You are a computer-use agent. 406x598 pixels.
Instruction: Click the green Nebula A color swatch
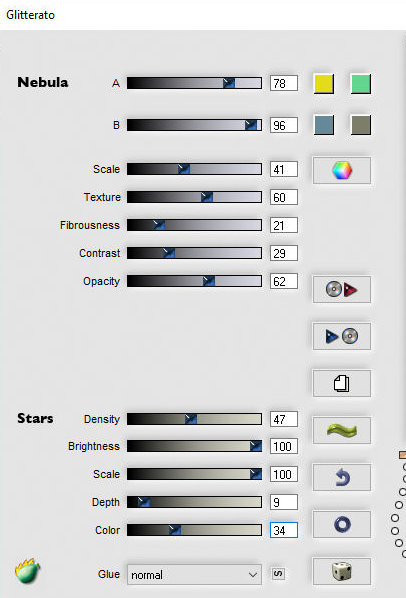click(361, 84)
